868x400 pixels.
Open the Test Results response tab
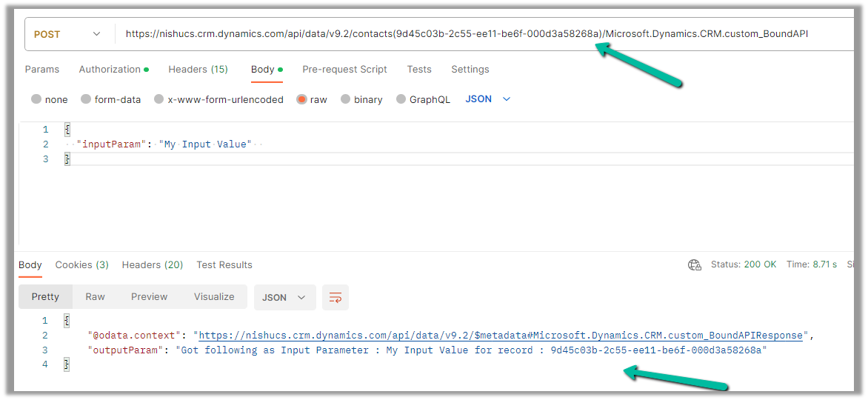pyautogui.click(x=224, y=264)
